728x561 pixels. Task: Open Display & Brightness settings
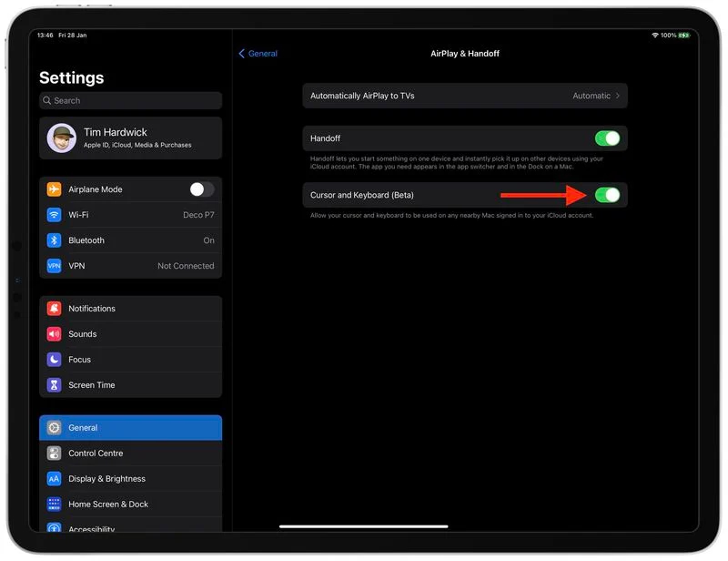(130, 479)
